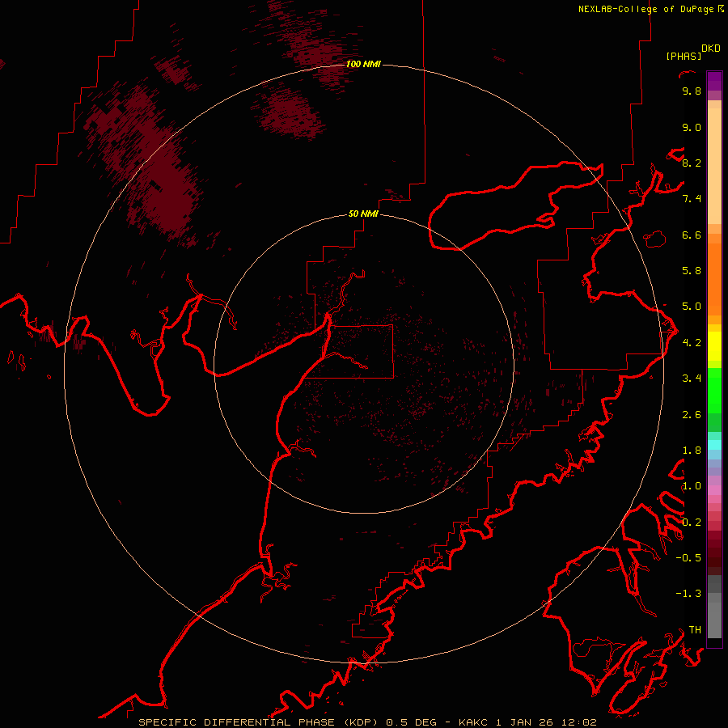Click the 2.6 colorbar value
The image size is (728, 728).
click(x=692, y=415)
